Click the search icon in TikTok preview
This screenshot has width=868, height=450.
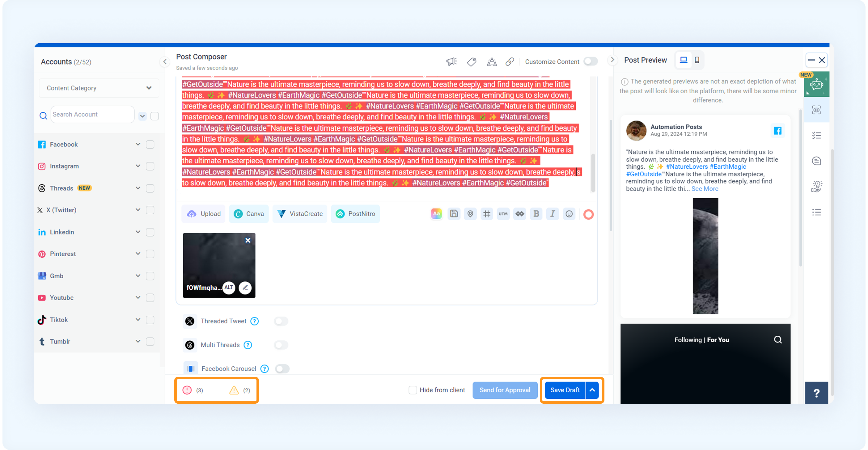click(778, 340)
